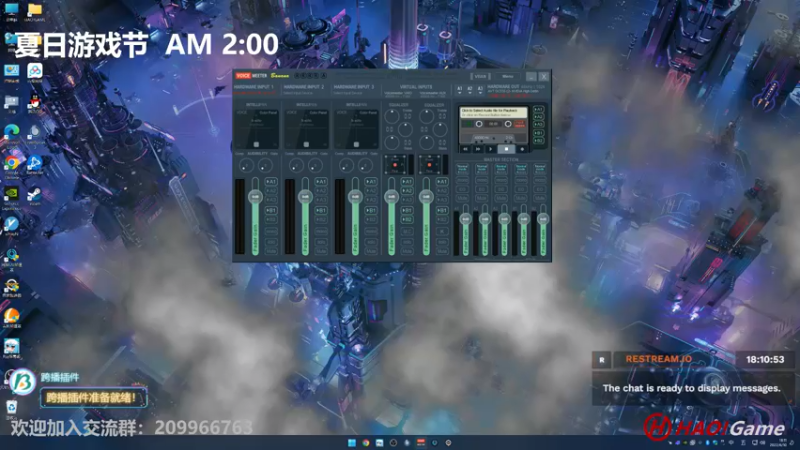Image resolution: width=800 pixels, height=450 pixels.
Task: Click the Restream time 18:10:53
Action: click(765, 360)
